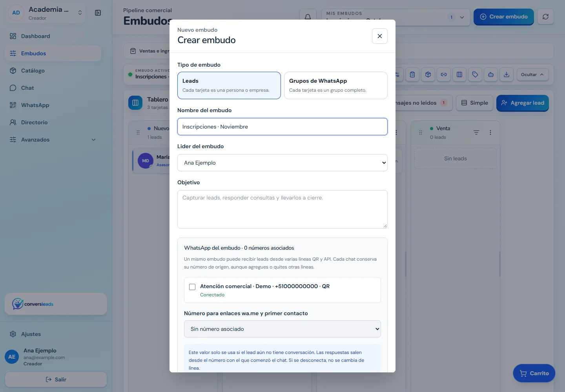Click the Sin leads placeholder in Venta

456,158
